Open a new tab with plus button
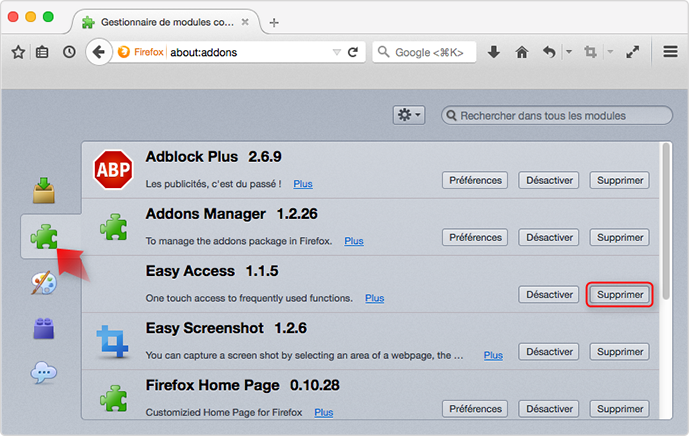 pos(274,22)
